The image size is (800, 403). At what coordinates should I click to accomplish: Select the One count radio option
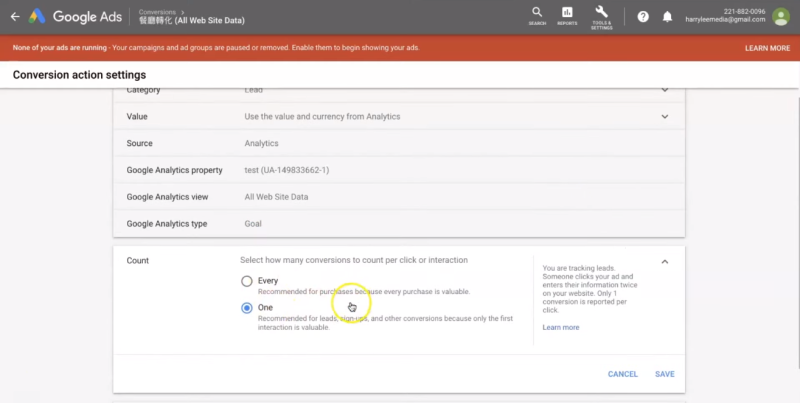247,308
